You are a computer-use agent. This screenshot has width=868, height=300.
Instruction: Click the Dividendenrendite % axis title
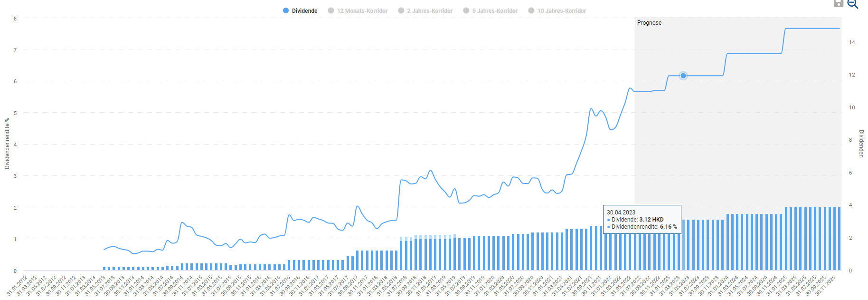[x=7, y=144]
